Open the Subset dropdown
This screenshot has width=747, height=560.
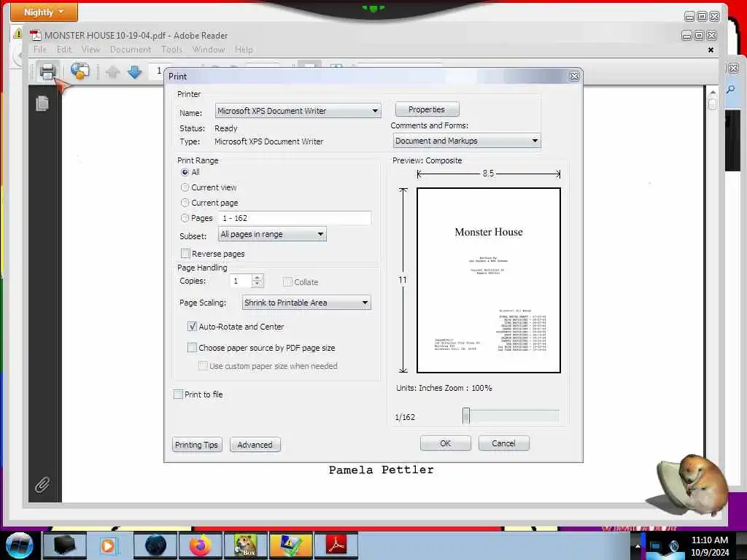pos(272,234)
